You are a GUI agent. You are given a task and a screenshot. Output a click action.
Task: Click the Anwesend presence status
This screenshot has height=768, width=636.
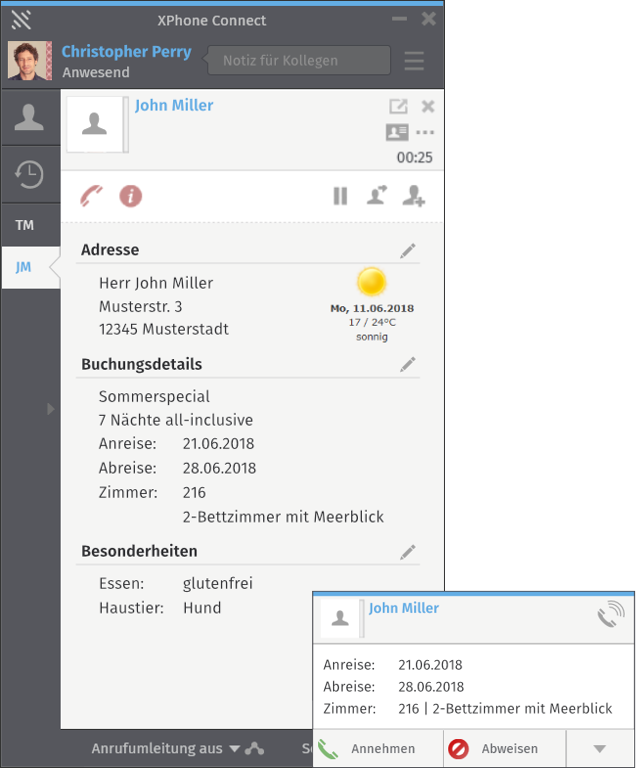click(x=96, y=72)
